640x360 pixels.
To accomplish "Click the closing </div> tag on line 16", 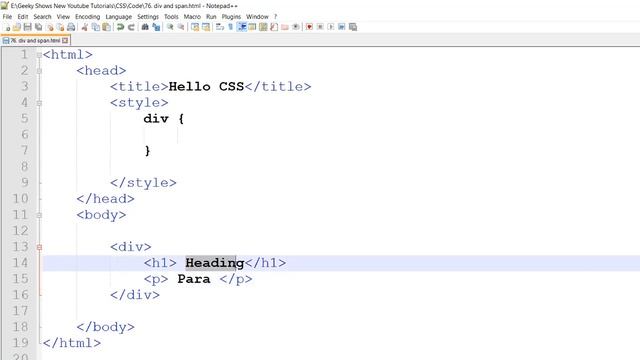I will pyautogui.click(x=135, y=295).
